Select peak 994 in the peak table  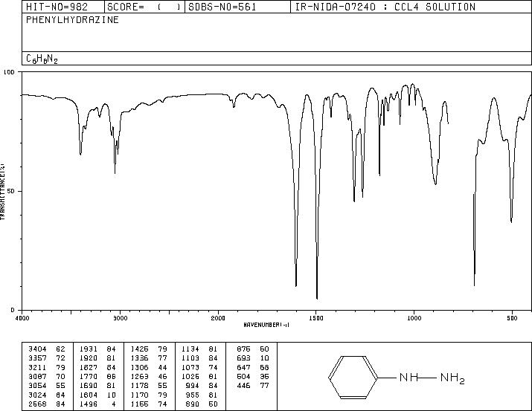click(x=202, y=386)
